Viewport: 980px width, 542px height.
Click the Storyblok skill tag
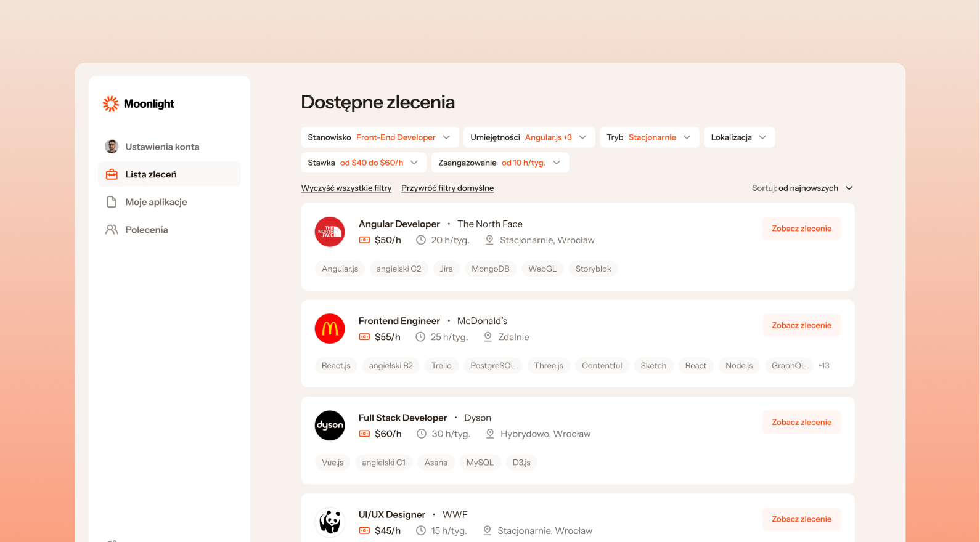coord(593,269)
